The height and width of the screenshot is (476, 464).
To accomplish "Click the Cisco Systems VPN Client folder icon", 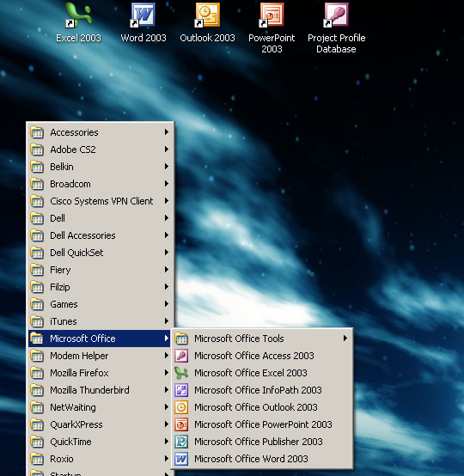I will tap(37, 201).
